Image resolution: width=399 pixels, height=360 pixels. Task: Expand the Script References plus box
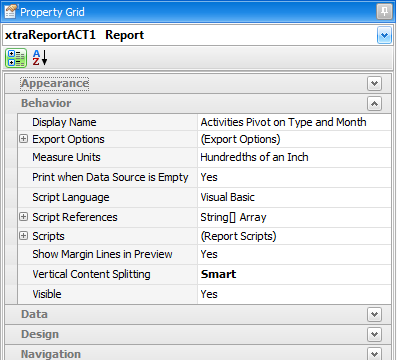point(23,217)
